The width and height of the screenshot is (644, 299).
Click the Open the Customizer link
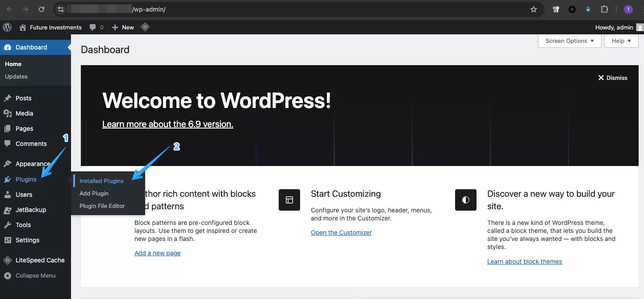[341, 233]
